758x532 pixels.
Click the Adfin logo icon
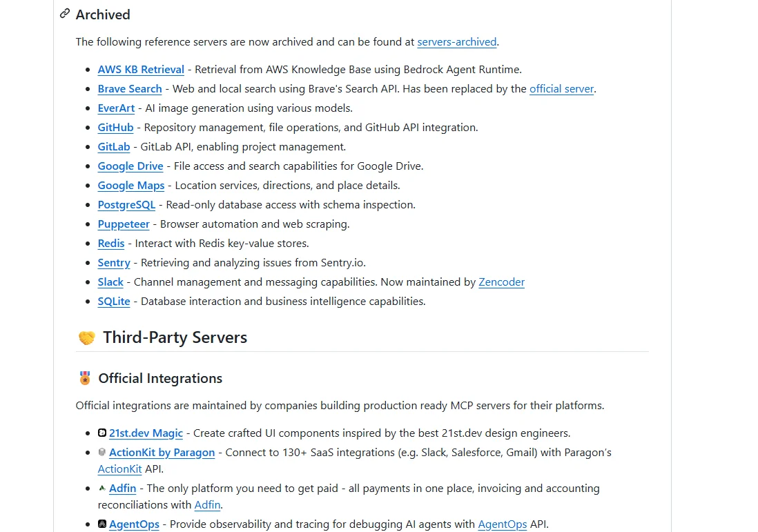pyautogui.click(x=102, y=489)
